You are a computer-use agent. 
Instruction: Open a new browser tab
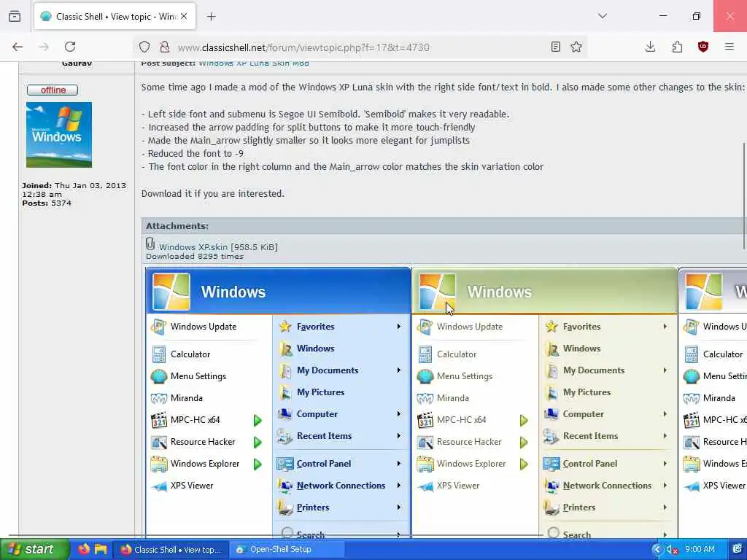click(x=212, y=17)
